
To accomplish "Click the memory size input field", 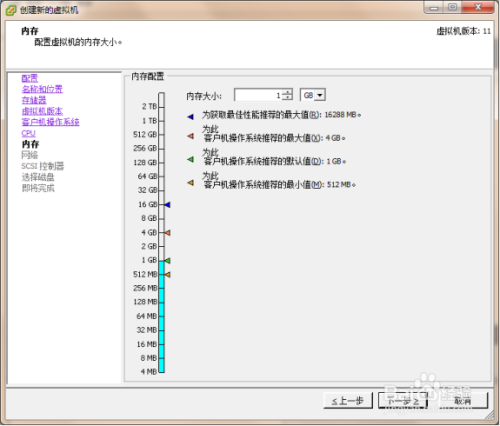I will click(x=259, y=95).
